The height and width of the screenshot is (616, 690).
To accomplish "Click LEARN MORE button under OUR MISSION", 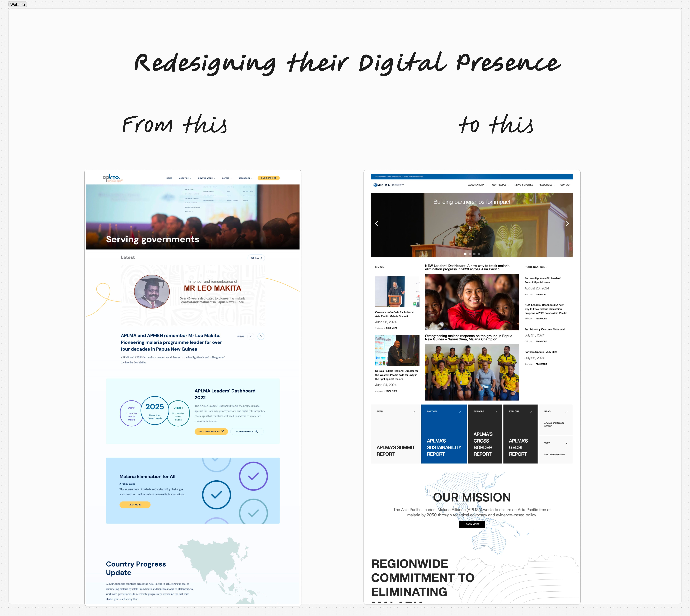I will pyautogui.click(x=472, y=524).
